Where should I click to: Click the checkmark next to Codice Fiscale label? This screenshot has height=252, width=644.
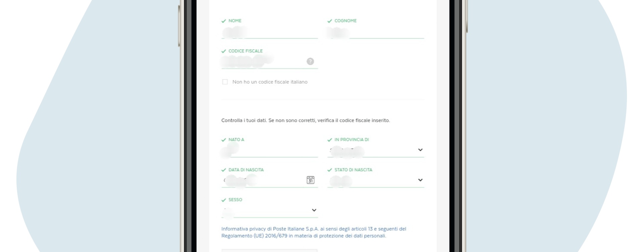[x=224, y=51]
